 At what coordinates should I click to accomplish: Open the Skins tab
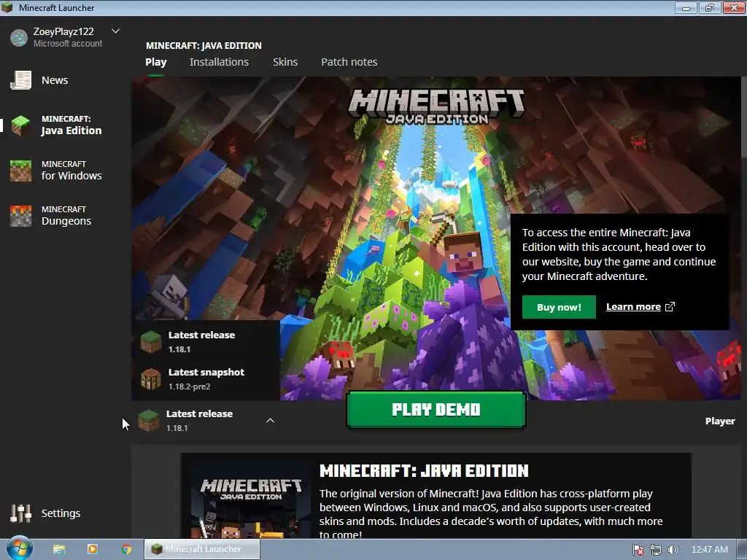pyautogui.click(x=285, y=62)
